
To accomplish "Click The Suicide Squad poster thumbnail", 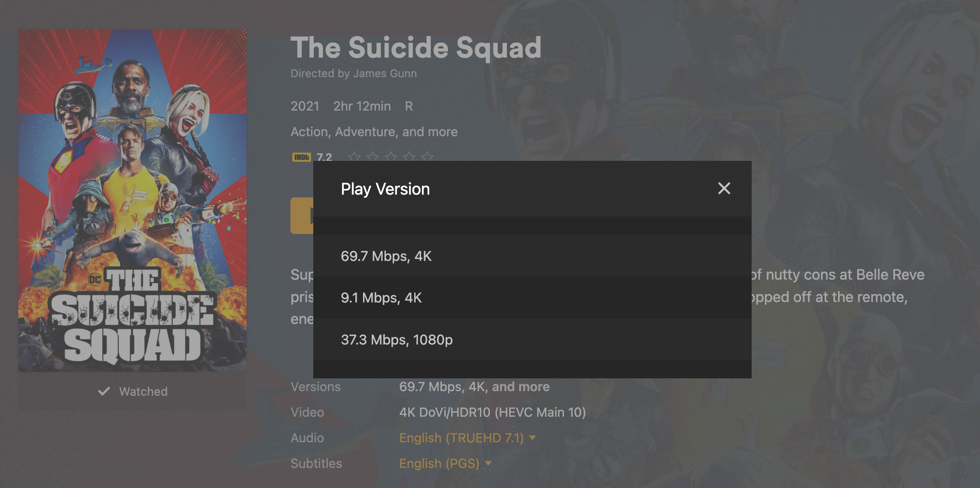I will click(132, 200).
